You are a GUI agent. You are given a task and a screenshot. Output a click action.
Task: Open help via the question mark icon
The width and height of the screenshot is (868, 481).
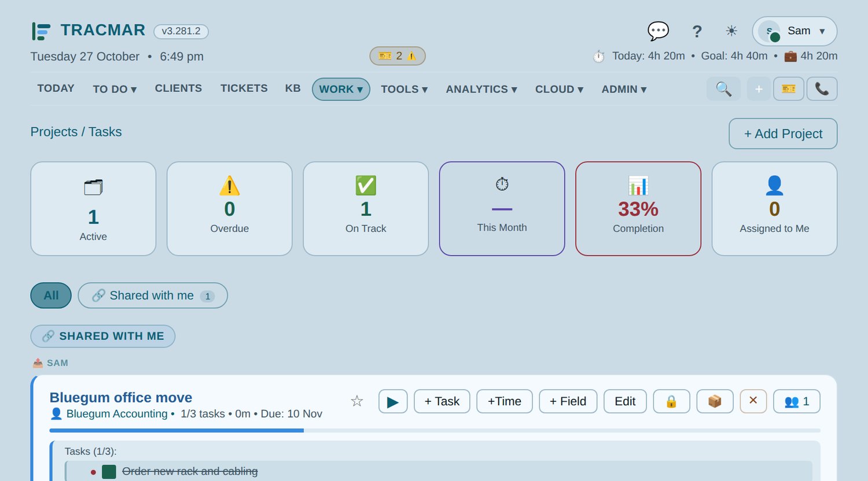(697, 31)
